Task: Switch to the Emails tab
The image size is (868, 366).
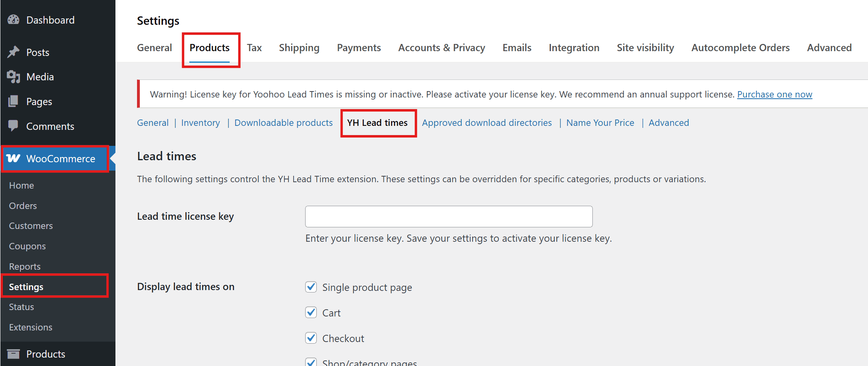Action: pos(517,48)
